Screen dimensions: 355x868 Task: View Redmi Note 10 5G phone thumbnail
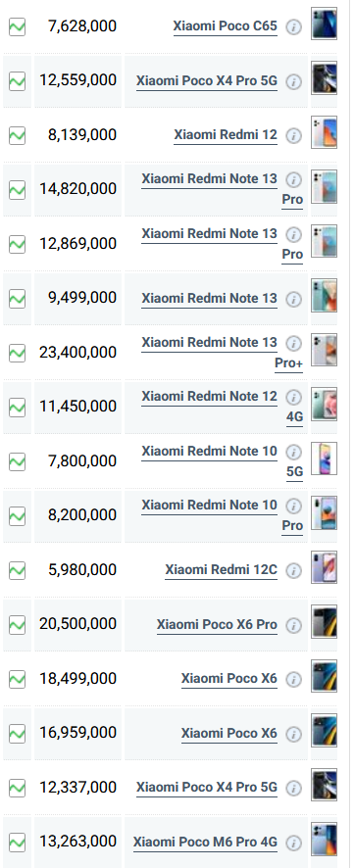click(324, 458)
